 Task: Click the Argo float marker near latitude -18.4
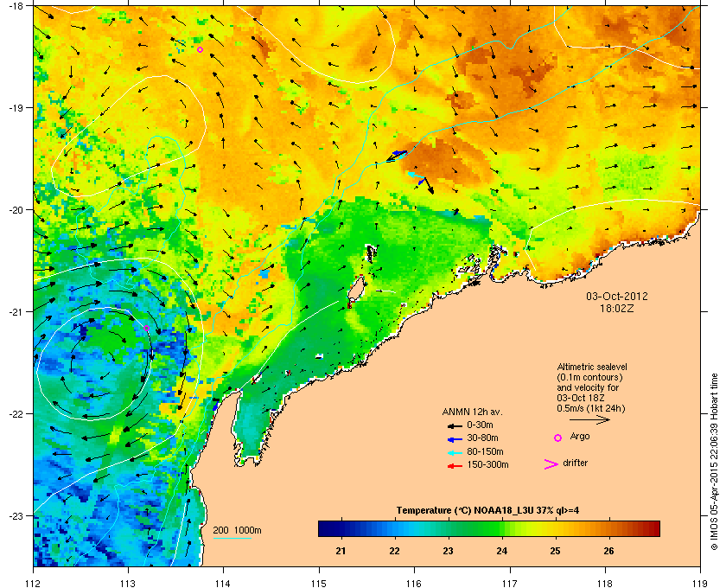click(x=200, y=49)
